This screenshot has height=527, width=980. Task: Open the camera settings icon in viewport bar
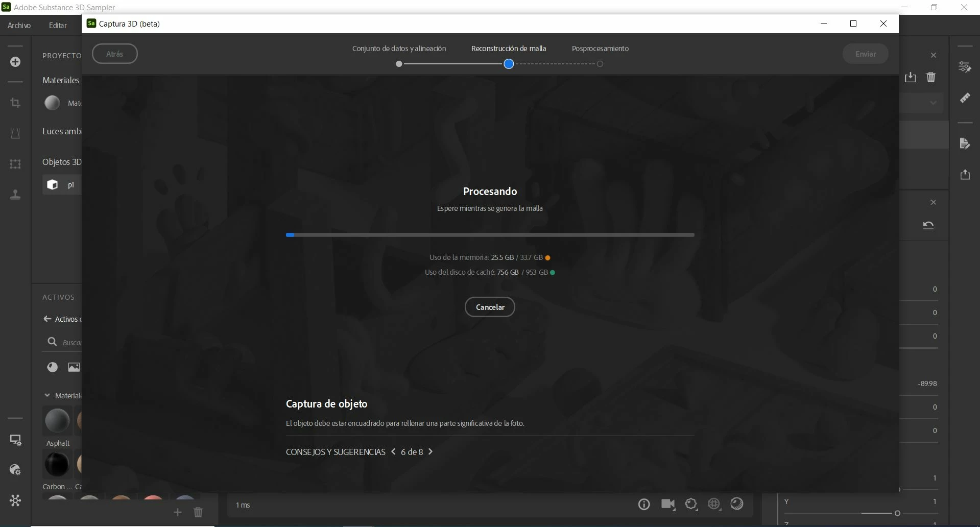(668, 505)
